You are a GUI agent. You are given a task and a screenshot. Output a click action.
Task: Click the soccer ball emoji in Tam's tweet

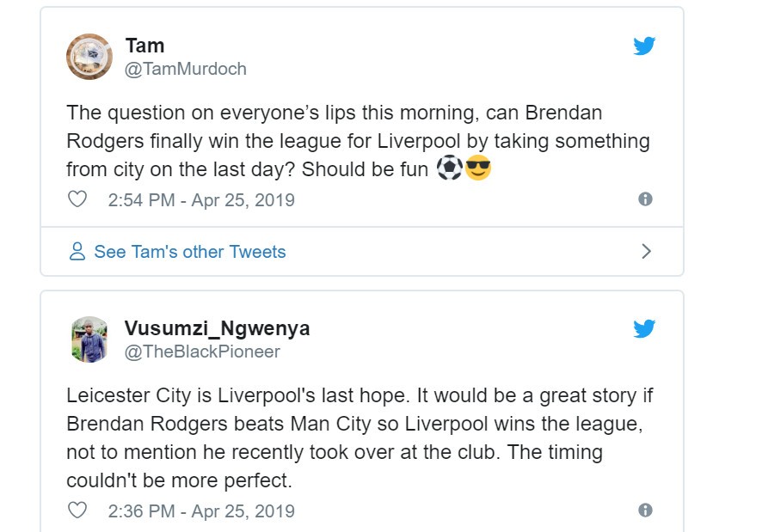(449, 168)
